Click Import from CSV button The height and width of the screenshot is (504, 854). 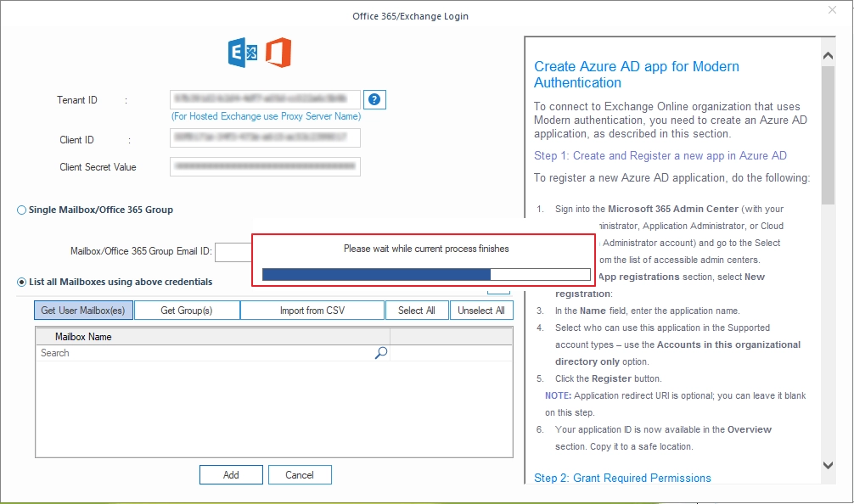(x=312, y=311)
